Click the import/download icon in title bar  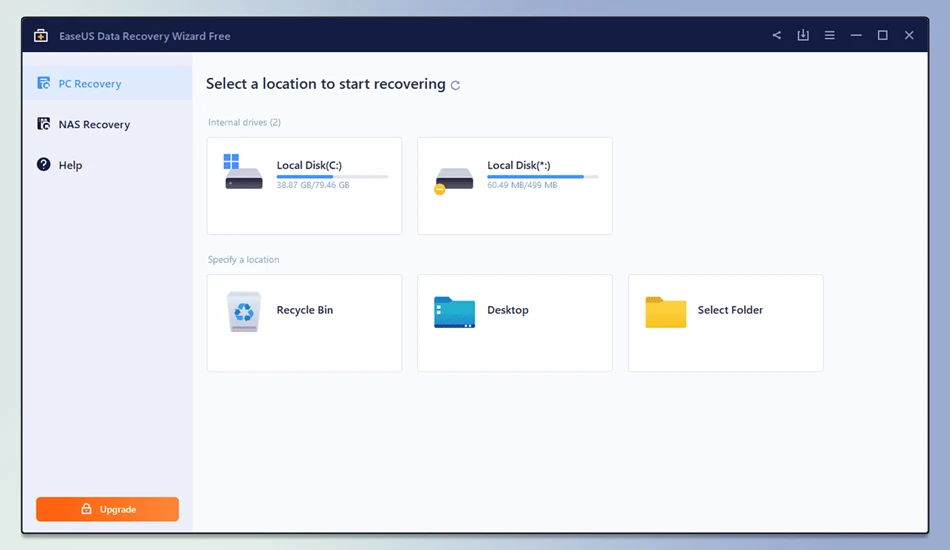coord(803,35)
